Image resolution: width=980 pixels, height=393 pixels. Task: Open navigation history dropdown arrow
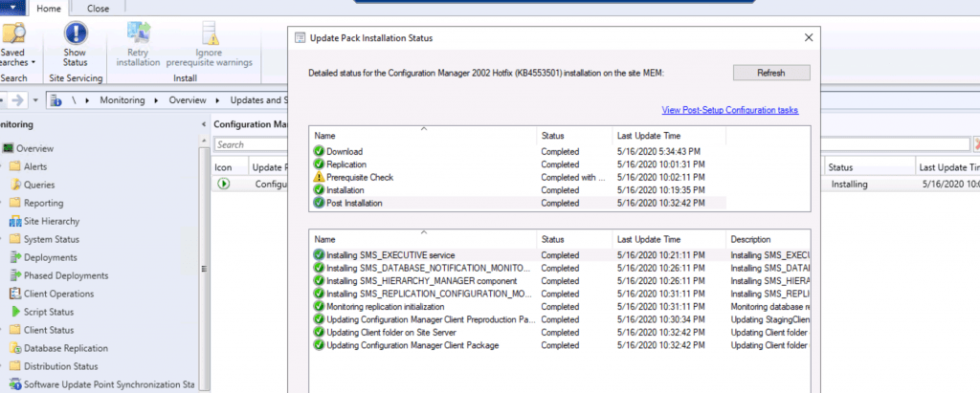click(x=35, y=100)
